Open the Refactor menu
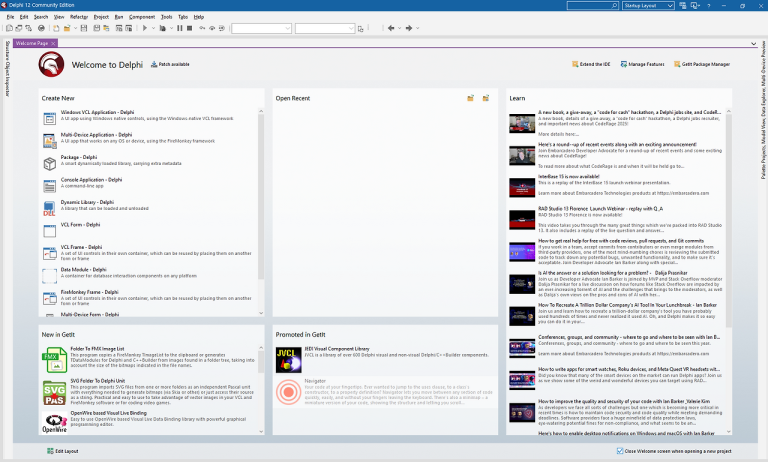The height and width of the screenshot is (462, 768). 79,17
